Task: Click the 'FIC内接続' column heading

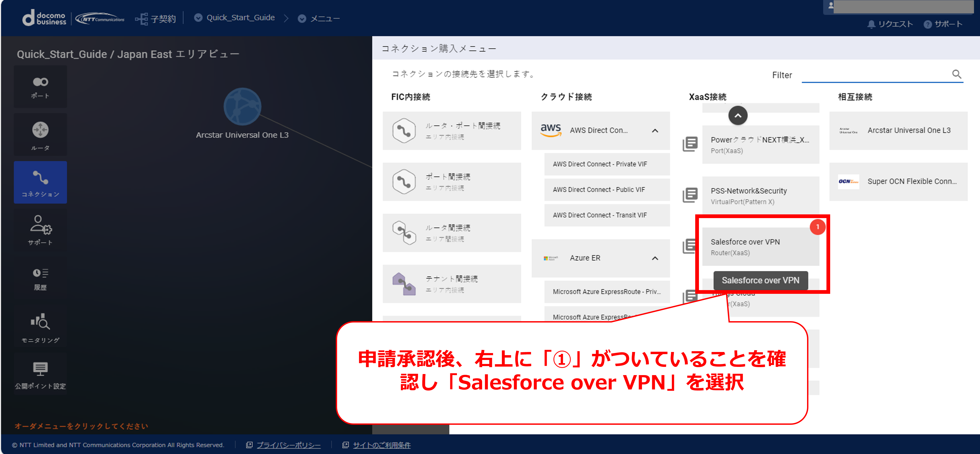Action: coord(410,97)
